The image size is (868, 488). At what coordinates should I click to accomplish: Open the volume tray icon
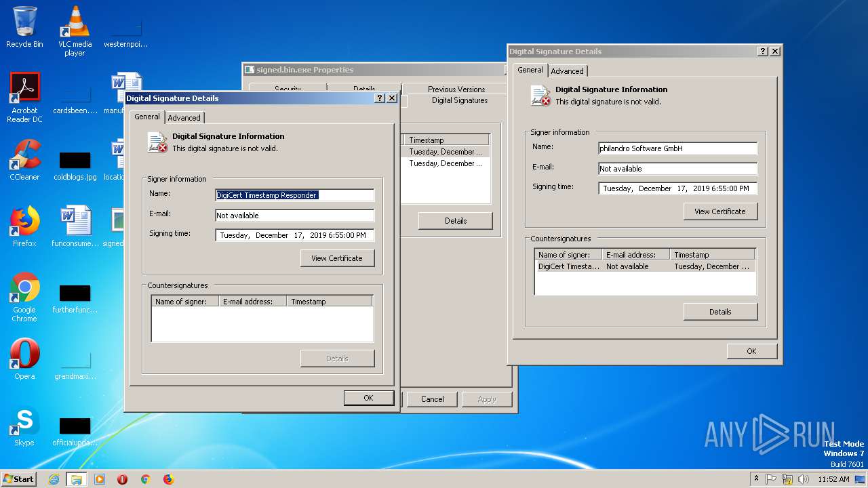pyautogui.click(x=804, y=479)
